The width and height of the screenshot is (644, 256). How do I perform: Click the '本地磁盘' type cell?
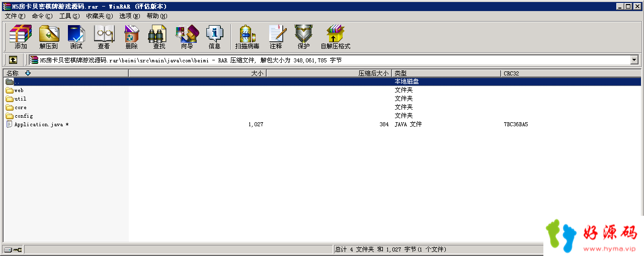407,81
